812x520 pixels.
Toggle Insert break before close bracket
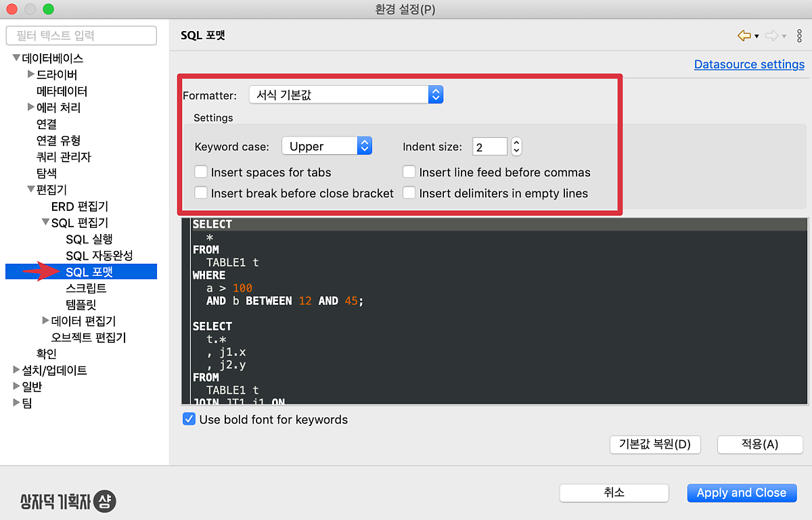pyautogui.click(x=201, y=193)
